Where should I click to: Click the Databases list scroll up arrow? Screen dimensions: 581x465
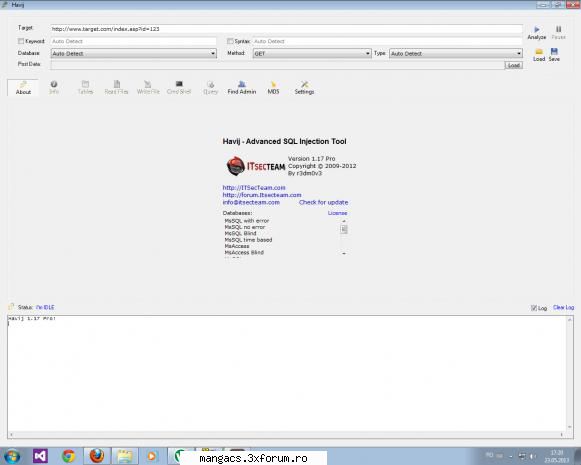[x=344, y=221]
